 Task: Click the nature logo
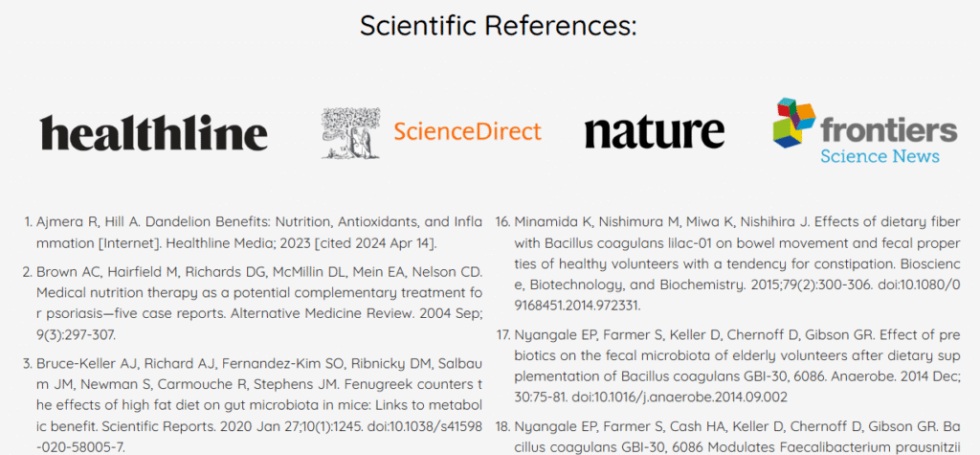(655, 133)
